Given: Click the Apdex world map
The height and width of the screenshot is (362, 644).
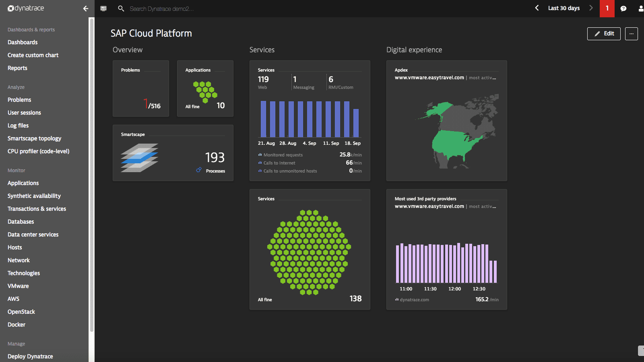Looking at the screenshot, I should click(458, 132).
